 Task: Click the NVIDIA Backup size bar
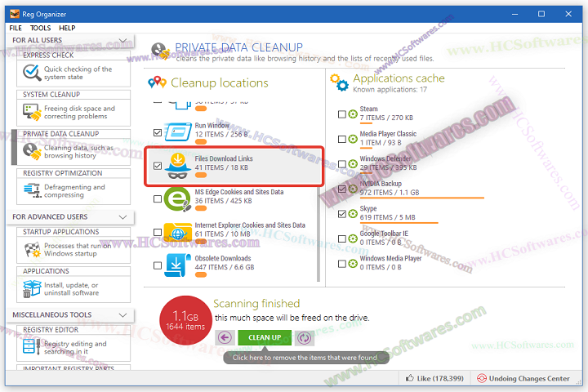tap(422, 198)
